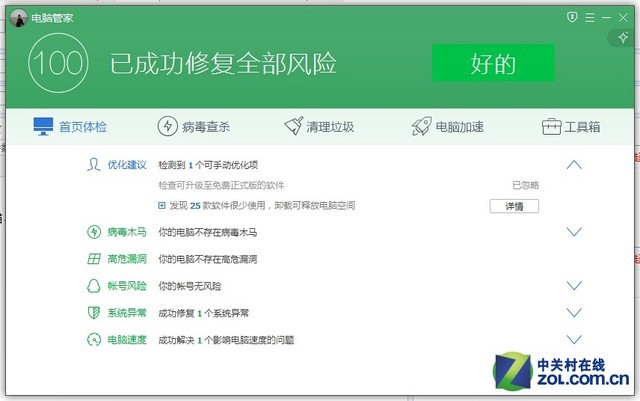Switch to the 病毒查杀 tab
The width and height of the screenshot is (640, 401).
tap(194, 127)
